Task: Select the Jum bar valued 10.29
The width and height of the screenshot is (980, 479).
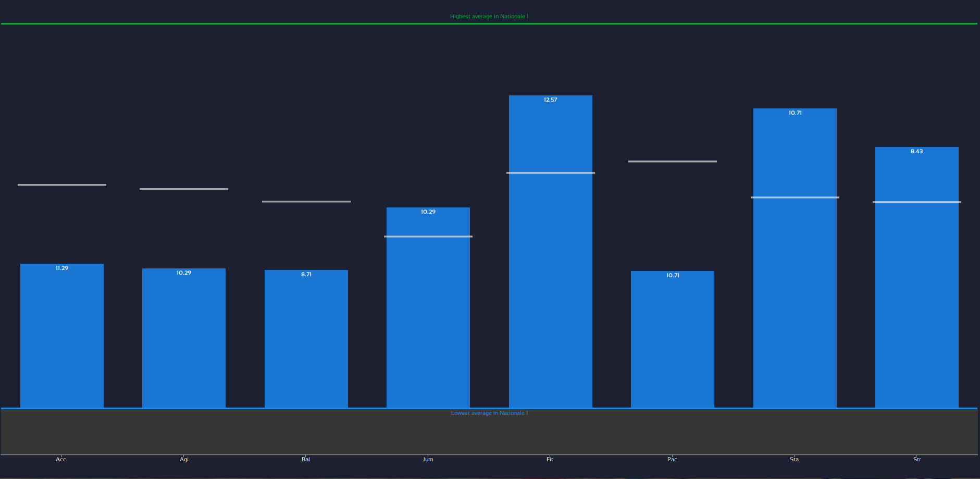Action: pyautogui.click(x=428, y=308)
